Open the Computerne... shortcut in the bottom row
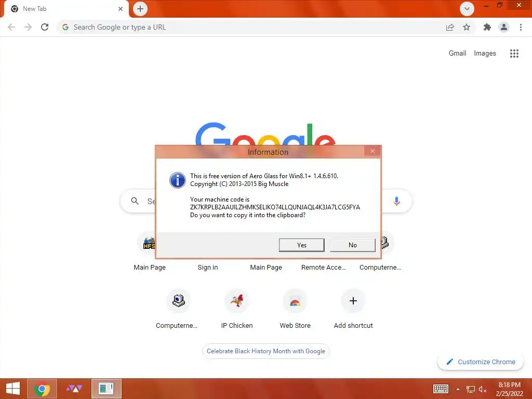 [179, 308]
